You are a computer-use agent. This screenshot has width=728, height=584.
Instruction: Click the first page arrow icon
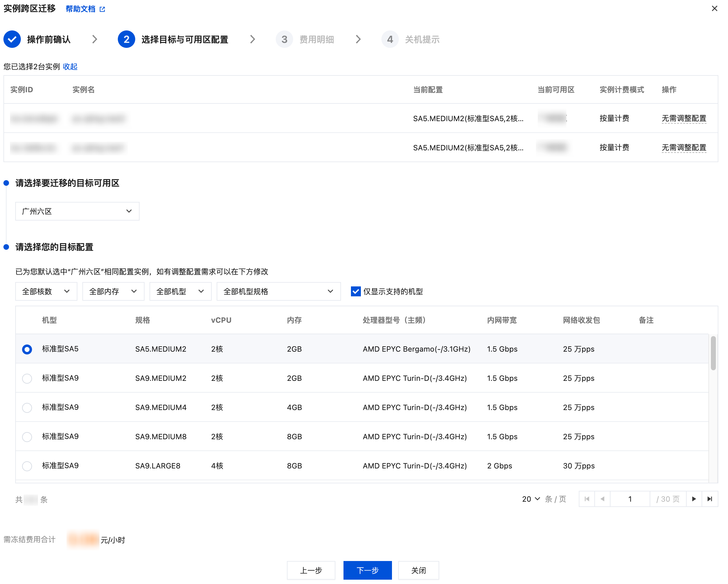[x=587, y=499]
